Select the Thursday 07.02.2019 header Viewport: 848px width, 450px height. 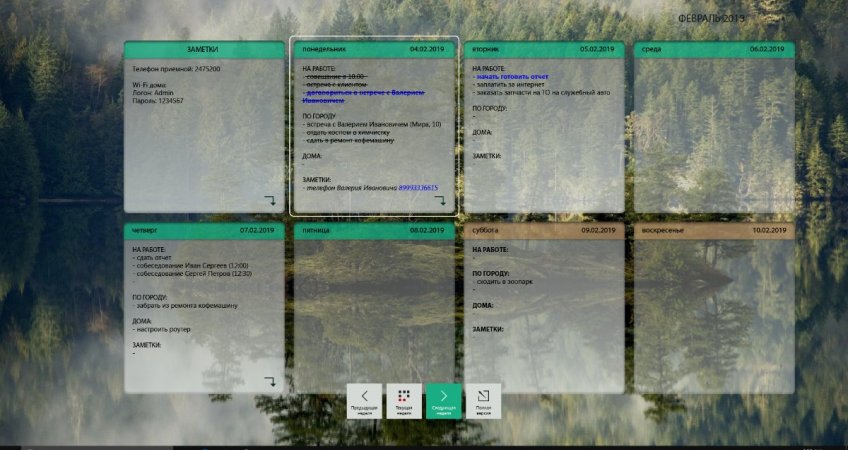click(x=204, y=230)
